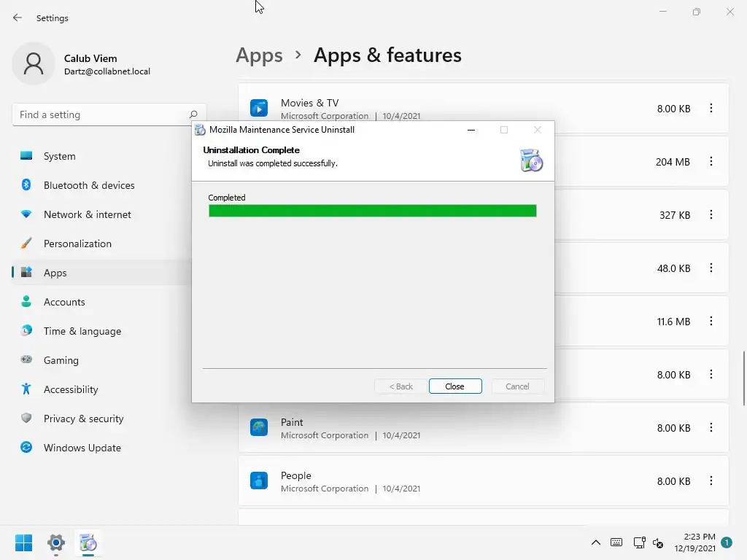Click the Find a setting search box
The image size is (747, 560).
click(x=109, y=114)
